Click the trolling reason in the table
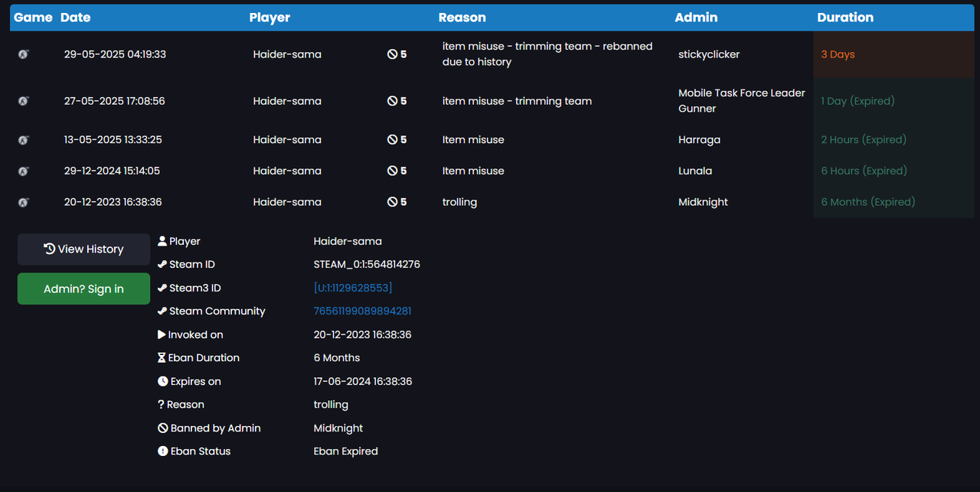980x492 pixels. 459,202
